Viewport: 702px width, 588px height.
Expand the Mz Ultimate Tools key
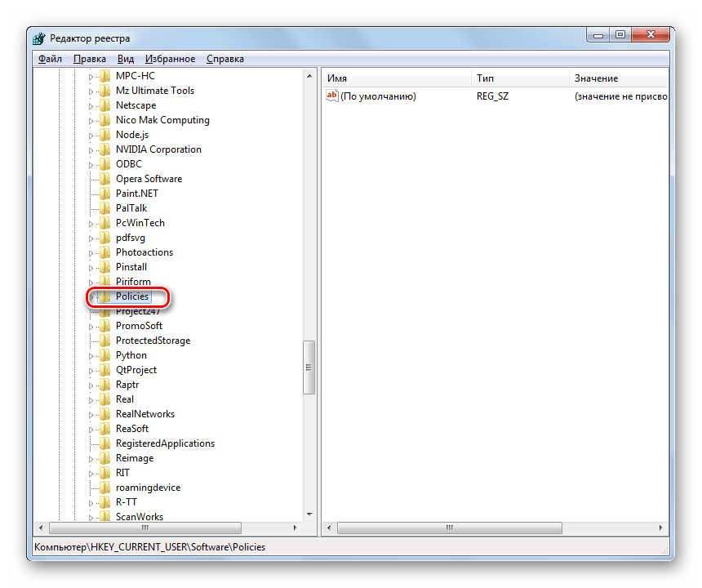(91, 91)
